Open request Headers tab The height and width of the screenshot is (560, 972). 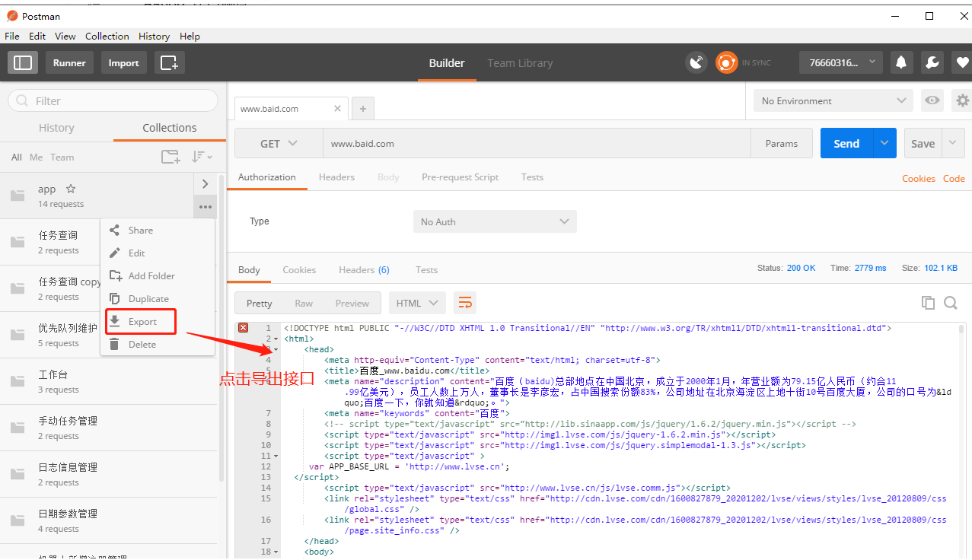pyautogui.click(x=336, y=177)
